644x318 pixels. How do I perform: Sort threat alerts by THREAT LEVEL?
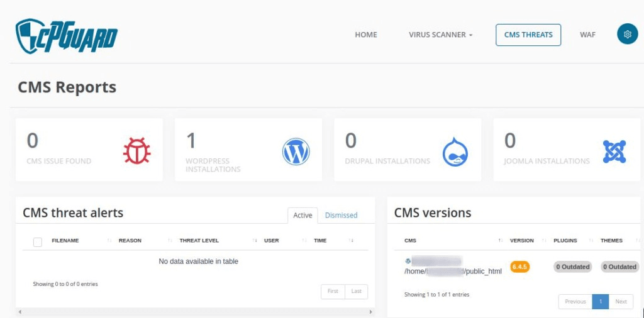[x=199, y=241]
